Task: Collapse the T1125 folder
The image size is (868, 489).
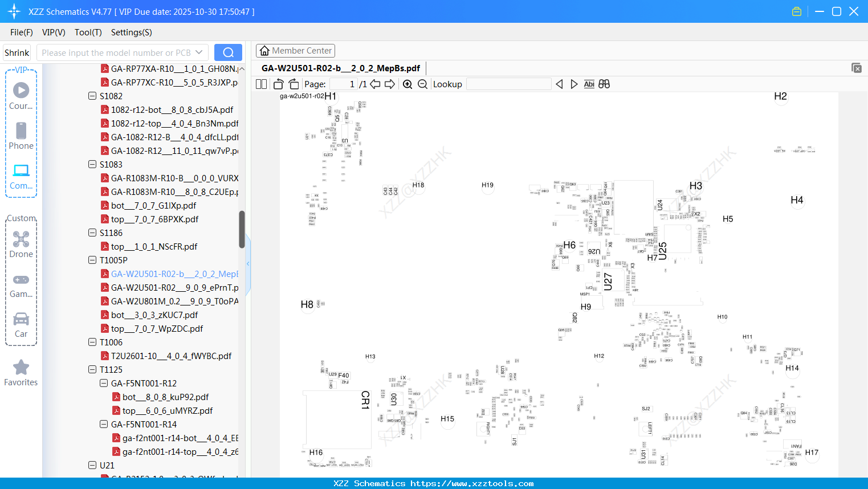Action: 92,369
